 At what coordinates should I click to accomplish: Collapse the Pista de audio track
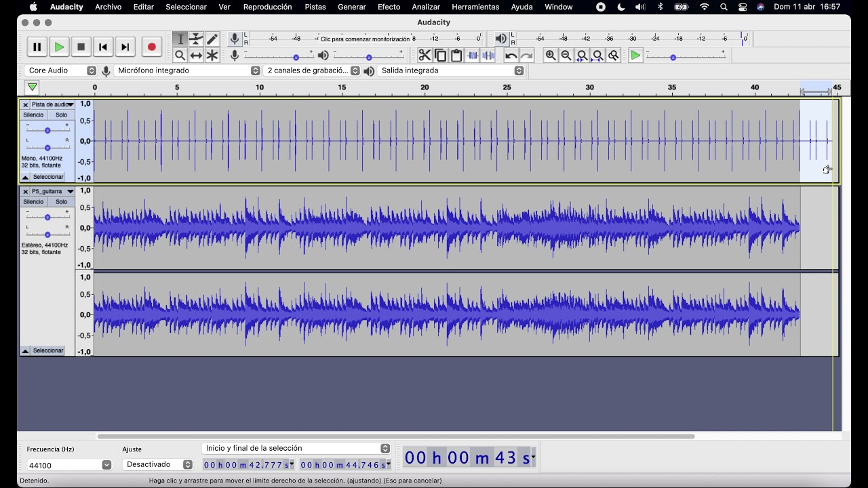[25, 177]
